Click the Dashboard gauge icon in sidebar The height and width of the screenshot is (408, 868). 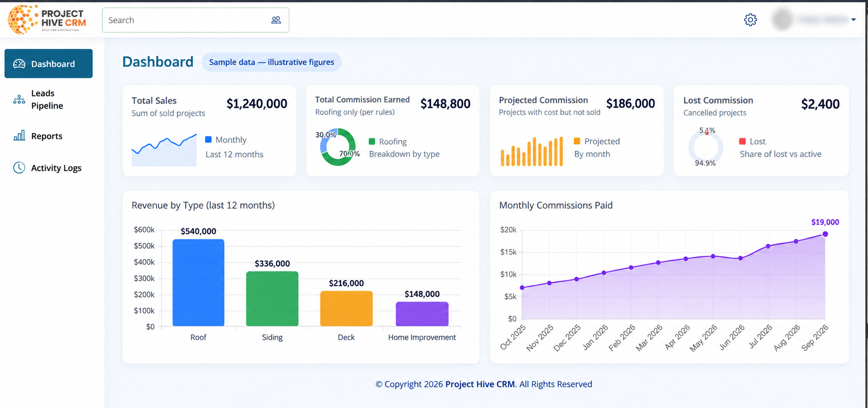pyautogui.click(x=19, y=64)
